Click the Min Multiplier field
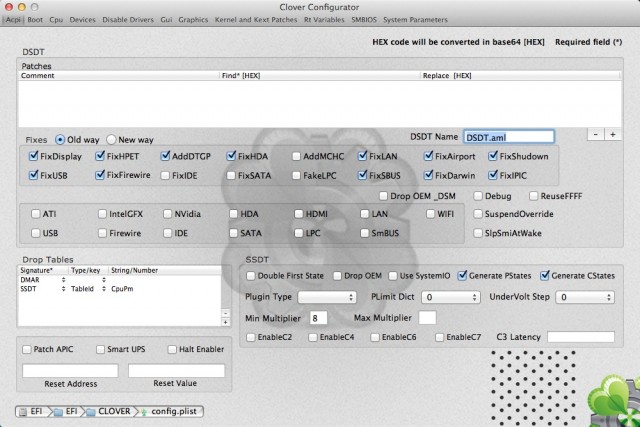Viewport: 640px width, 427px height. [x=319, y=318]
